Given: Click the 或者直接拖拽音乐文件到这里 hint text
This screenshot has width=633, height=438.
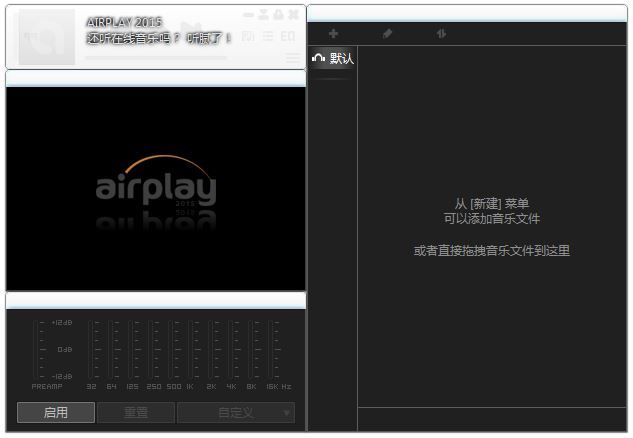Looking at the screenshot, I should (492, 251).
